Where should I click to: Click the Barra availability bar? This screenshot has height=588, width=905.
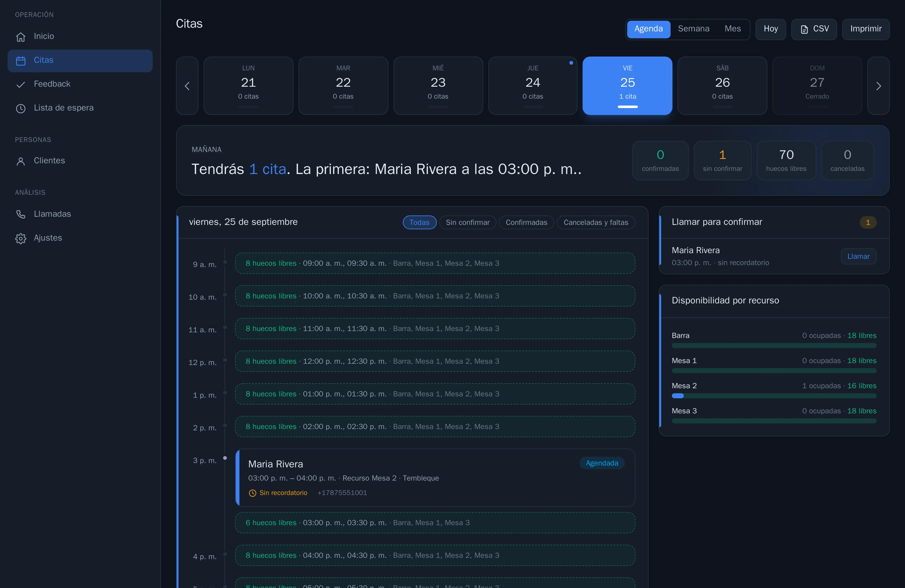click(774, 346)
